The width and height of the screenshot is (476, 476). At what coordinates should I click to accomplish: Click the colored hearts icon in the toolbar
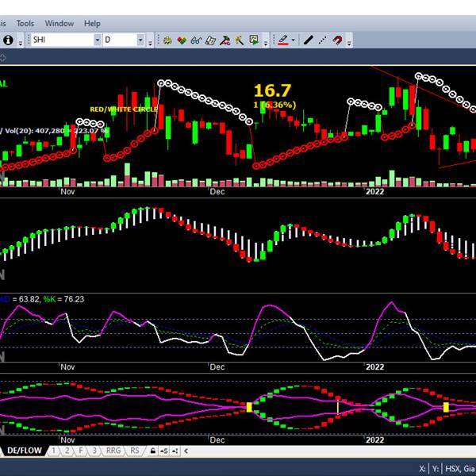(x=182, y=40)
